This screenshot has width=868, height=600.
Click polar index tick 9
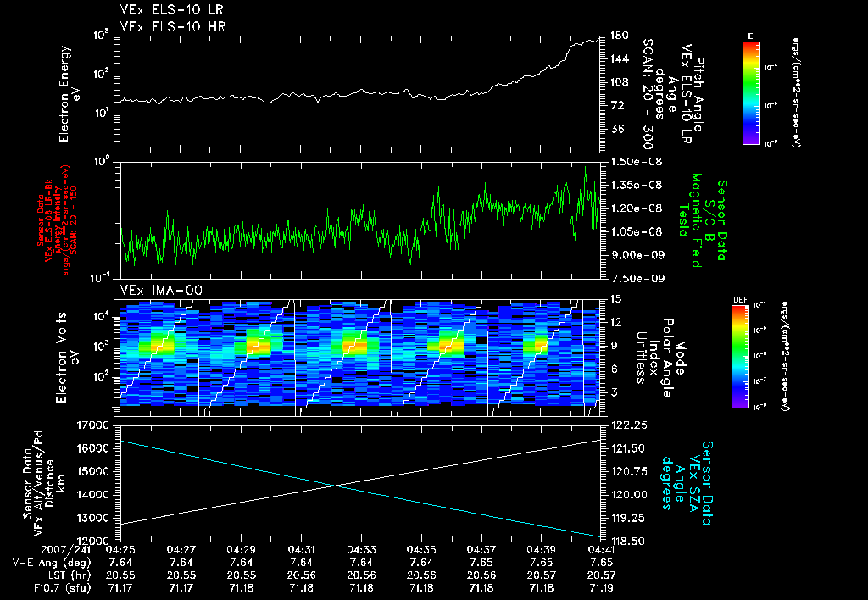(613, 346)
